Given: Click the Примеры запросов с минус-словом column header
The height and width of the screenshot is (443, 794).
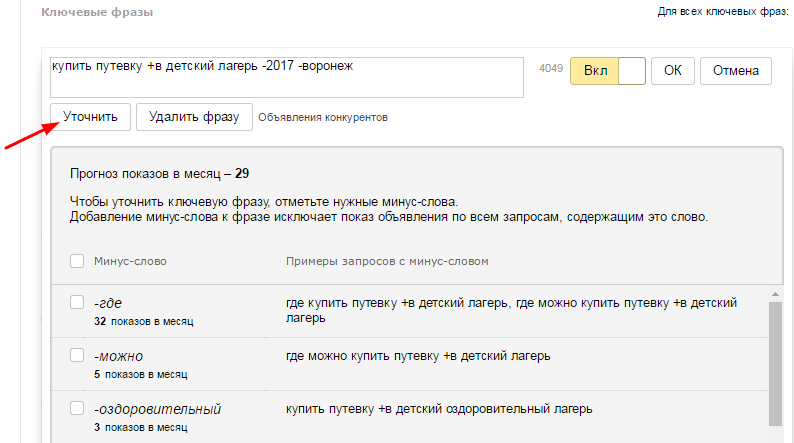Looking at the screenshot, I should 387,261.
